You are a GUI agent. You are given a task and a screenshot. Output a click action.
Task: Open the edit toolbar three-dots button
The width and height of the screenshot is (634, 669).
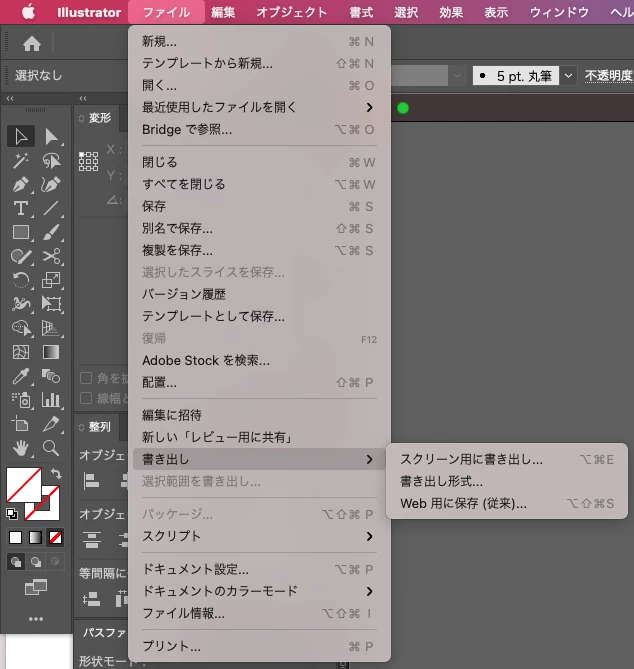pyautogui.click(x=36, y=619)
